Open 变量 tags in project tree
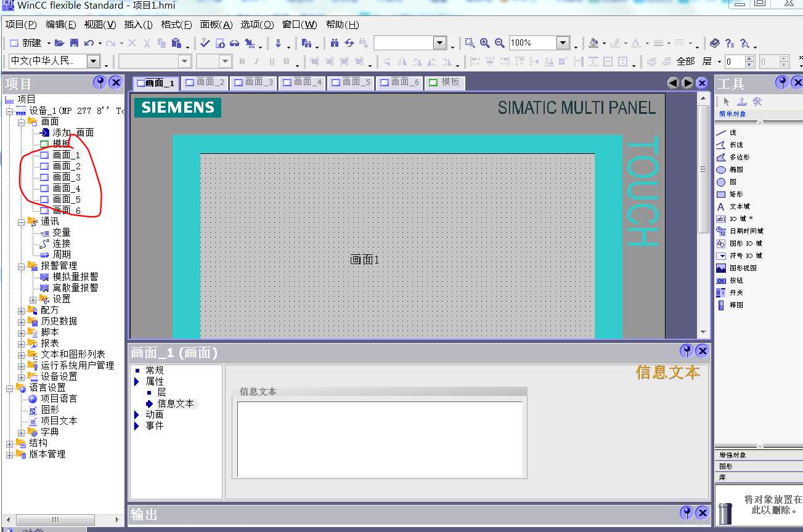The width and height of the screenshot is (803, 532). click(x=55, y=233)
